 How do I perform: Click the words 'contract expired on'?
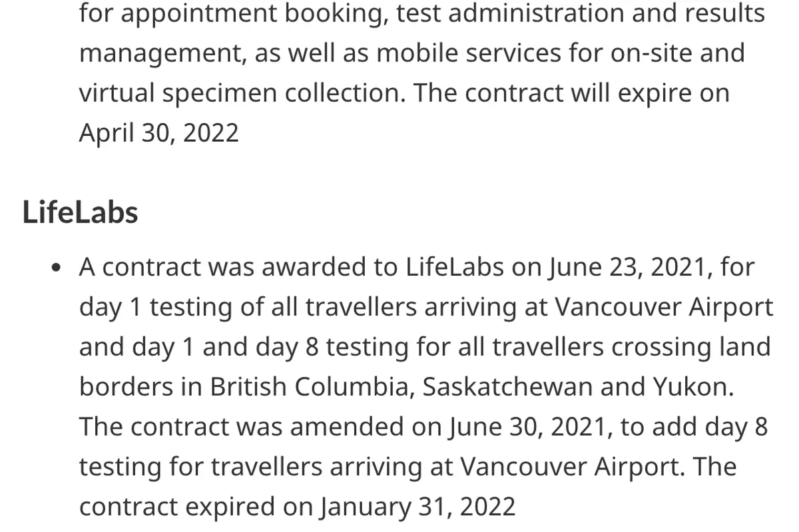point(196,507)
